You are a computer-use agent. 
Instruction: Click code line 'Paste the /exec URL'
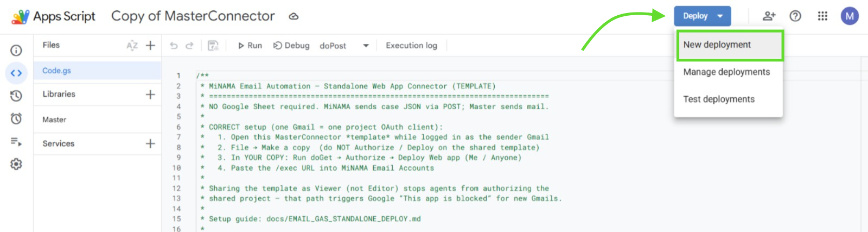[317, 168]
